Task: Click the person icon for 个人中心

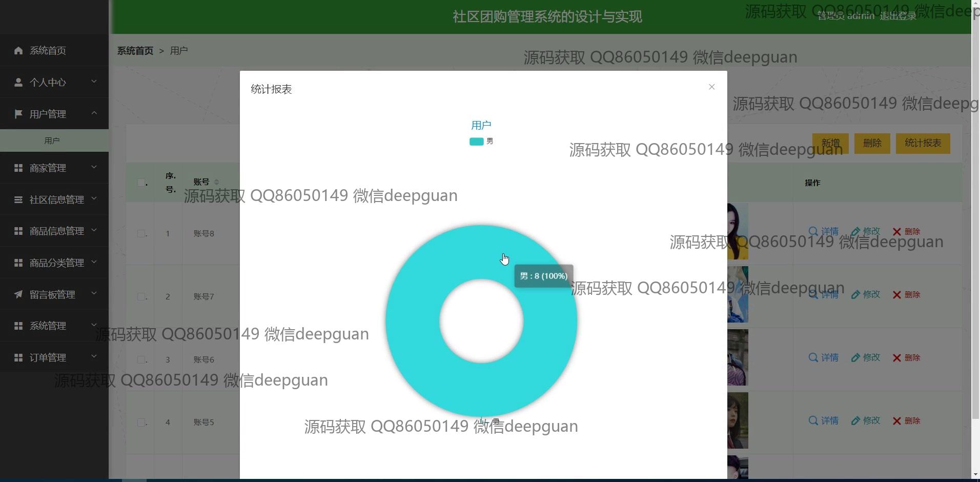Action: click(18, 82)
